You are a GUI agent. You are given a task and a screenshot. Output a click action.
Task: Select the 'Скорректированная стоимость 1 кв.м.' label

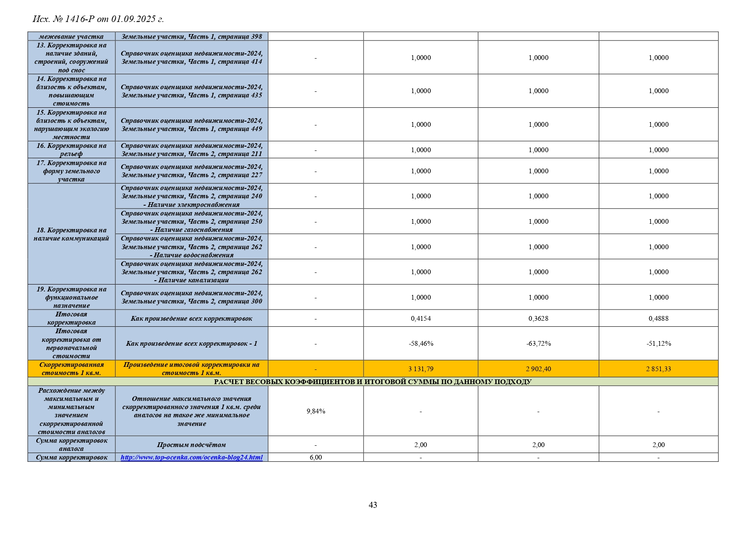pos(72,369)
